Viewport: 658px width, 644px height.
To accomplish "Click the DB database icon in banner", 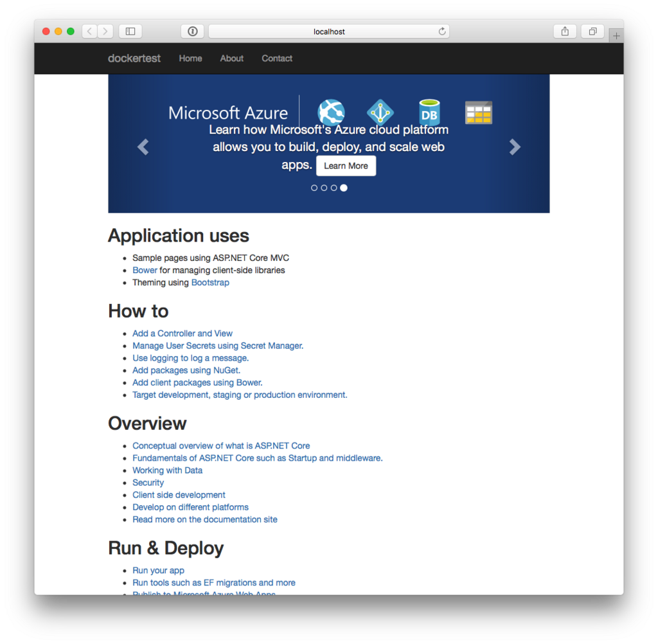I will 429,112.
